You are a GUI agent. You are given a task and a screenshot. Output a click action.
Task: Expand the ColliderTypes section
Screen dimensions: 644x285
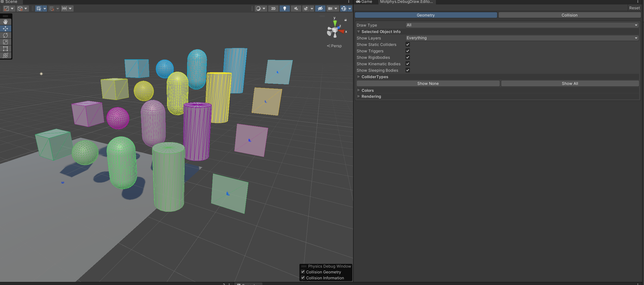(359, 77)
